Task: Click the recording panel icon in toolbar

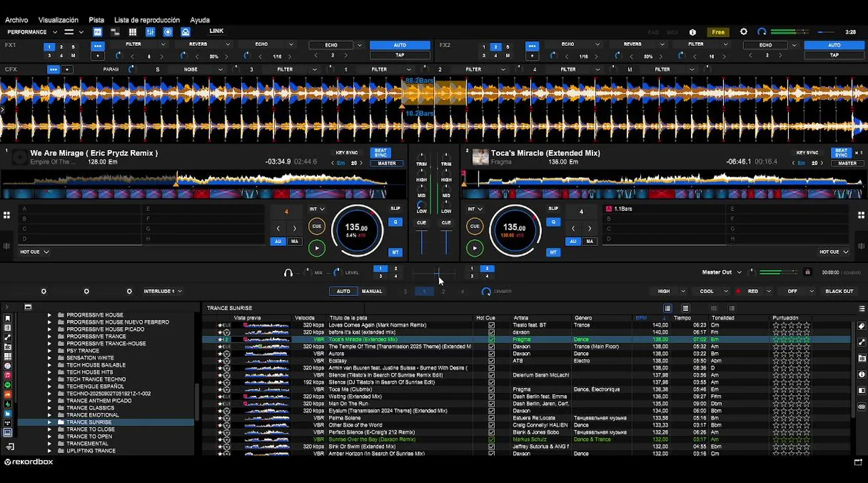Action: click(168, 32)
